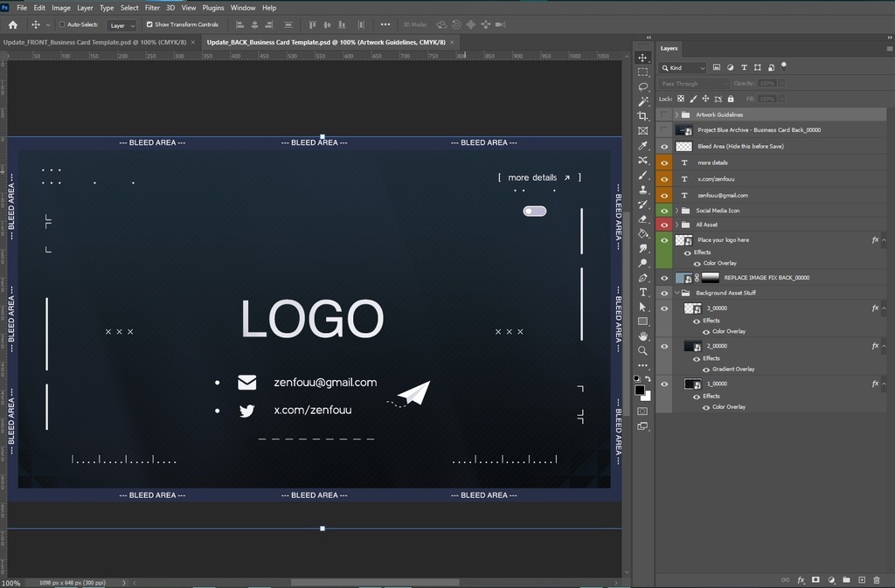Switch to the Update_FRONT document tab
Viewport: 895px width, 588px height.
[94, 42]
